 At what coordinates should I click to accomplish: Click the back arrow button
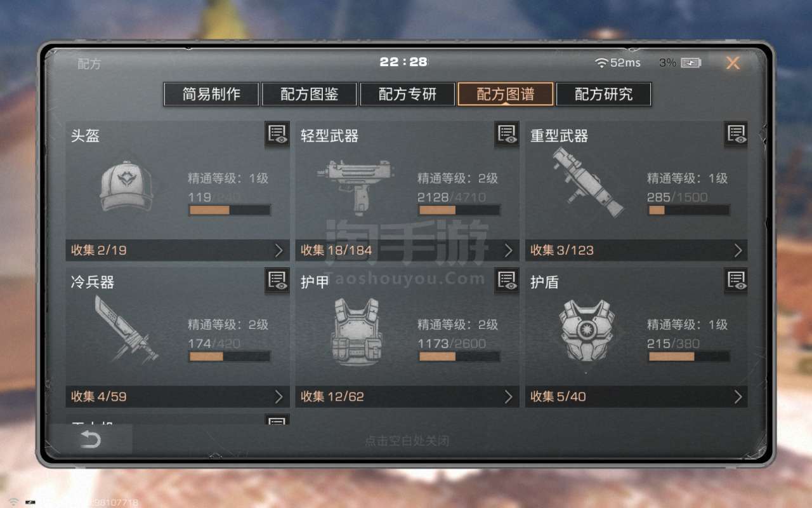point(91,439)
